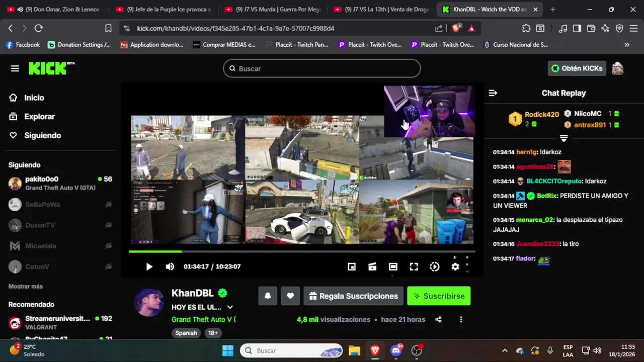This screenshot has width=644, height=362.
Task: Open Explorar in sidebar
Action: (32, 117)
